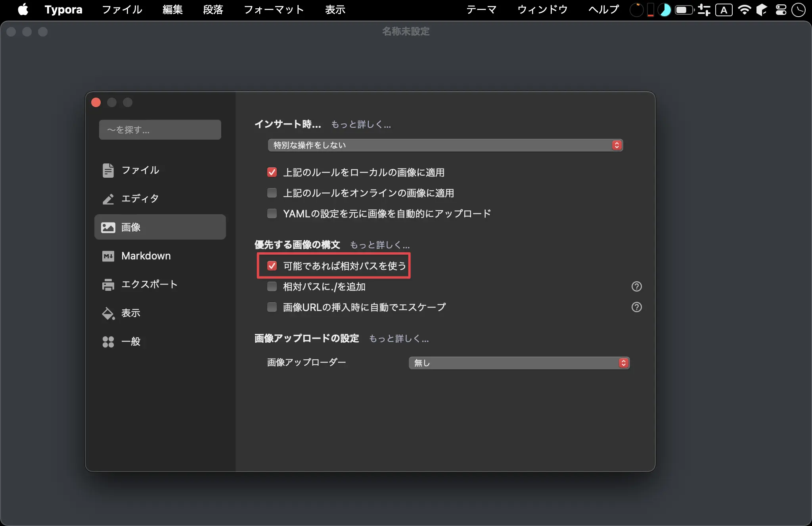Screen dimensions: 812x526
Task: Click もっと詳しく link beside 画像アップロードの設定
Action: pyautogui.click(x=399, y=339)
